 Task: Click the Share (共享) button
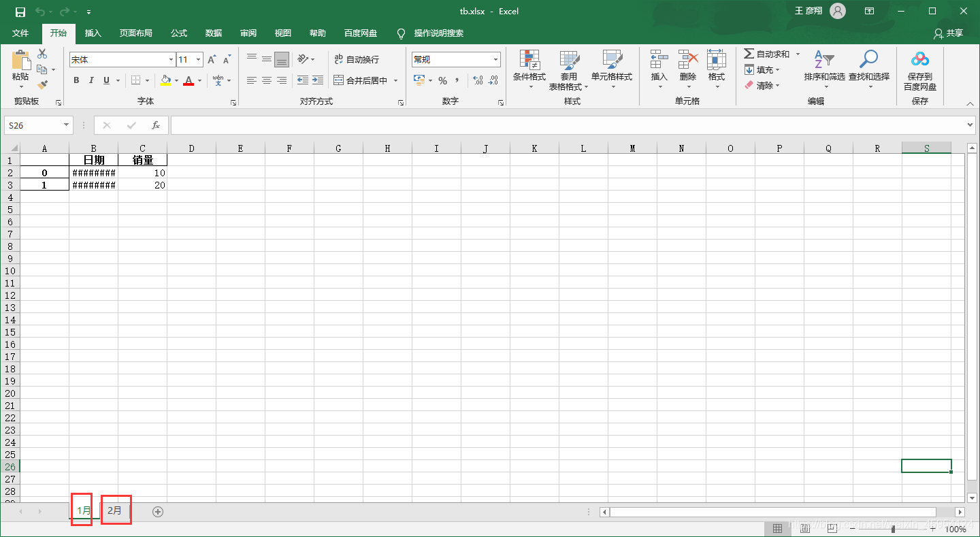[949, 33]
